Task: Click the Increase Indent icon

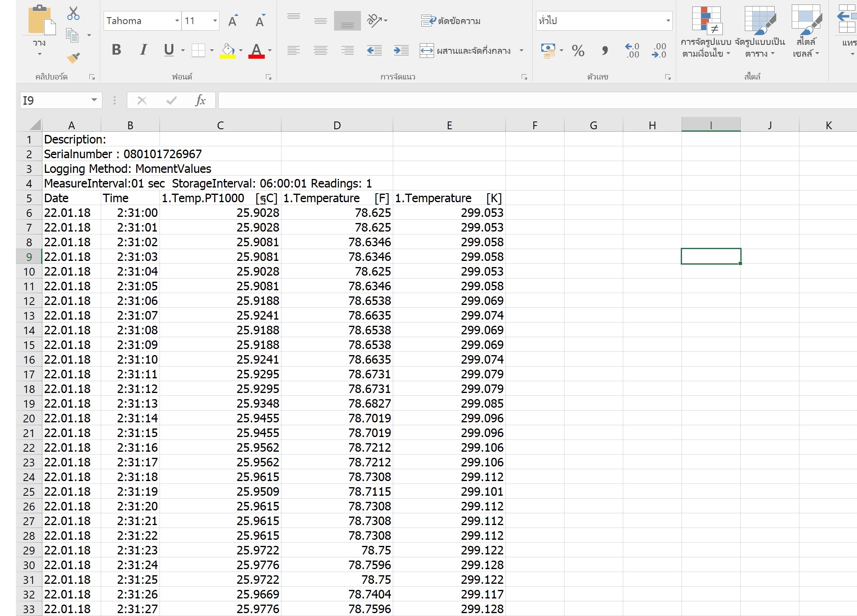Action: (x=401, y=51)
